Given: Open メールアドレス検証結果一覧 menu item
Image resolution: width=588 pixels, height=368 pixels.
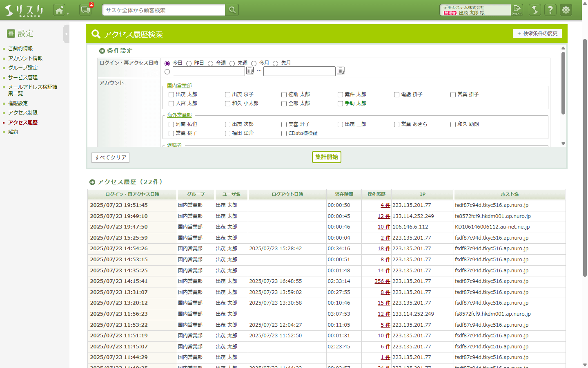Looking at the screenshot, I should pos(33,90).
